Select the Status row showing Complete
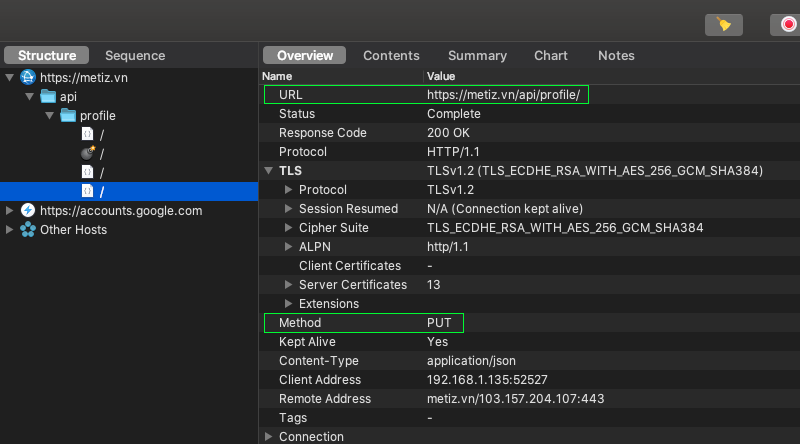The width and height of the screenshot is (800, 444). click(x=530, y=114)
